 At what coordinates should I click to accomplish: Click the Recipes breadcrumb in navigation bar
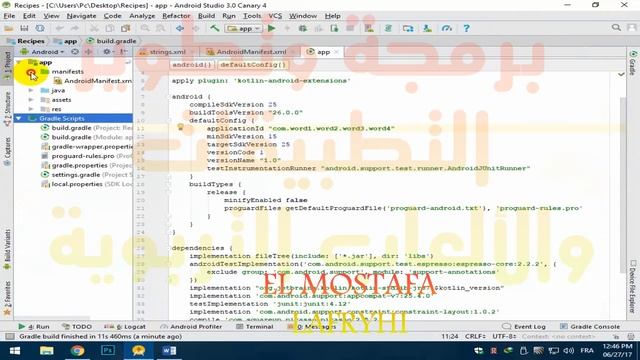pos(26,41)
